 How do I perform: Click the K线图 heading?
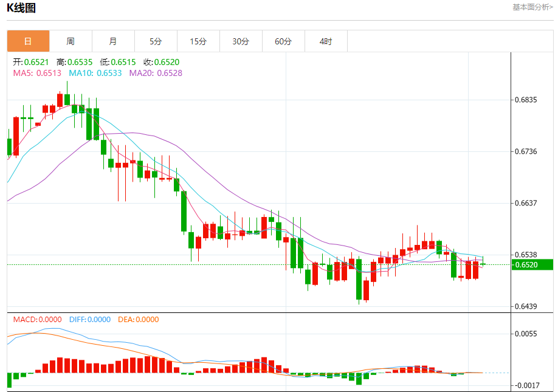[21, 7]
